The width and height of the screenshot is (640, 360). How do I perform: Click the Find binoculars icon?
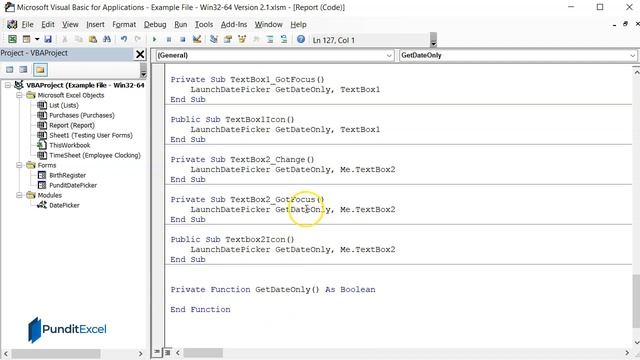(x=107, y=39)
